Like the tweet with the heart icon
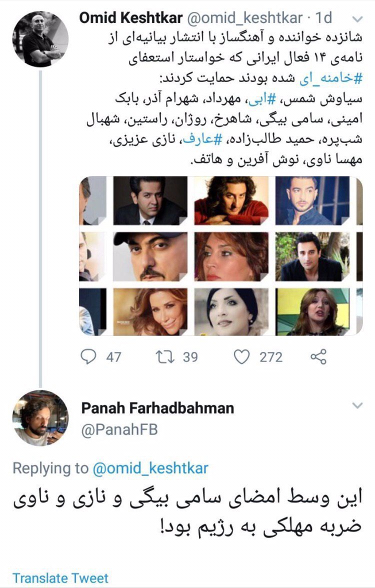 point(242,356)
